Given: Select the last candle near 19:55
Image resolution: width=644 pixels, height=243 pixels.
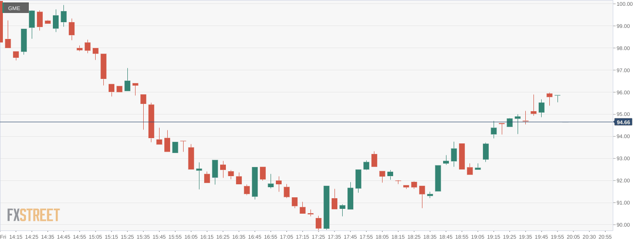Looking at the screenshot, I should (x=557, y=96).
